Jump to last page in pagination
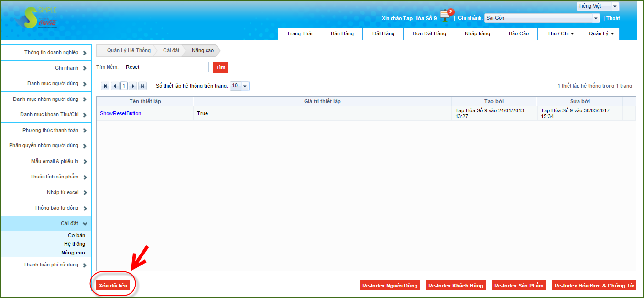Viewport: 644px width, 298px height. [142, 86]
